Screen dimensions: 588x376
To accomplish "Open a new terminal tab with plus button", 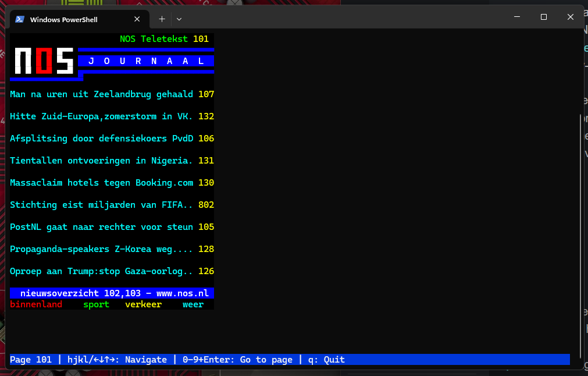I will click(162, 19).
